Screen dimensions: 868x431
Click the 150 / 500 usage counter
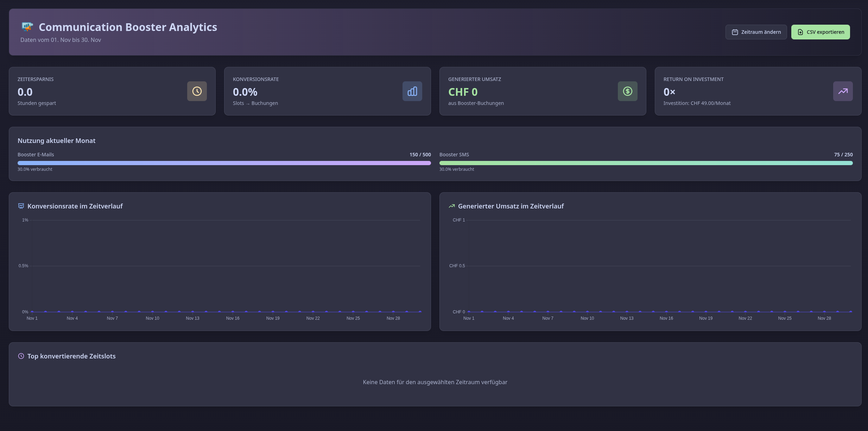pos(420,154)
